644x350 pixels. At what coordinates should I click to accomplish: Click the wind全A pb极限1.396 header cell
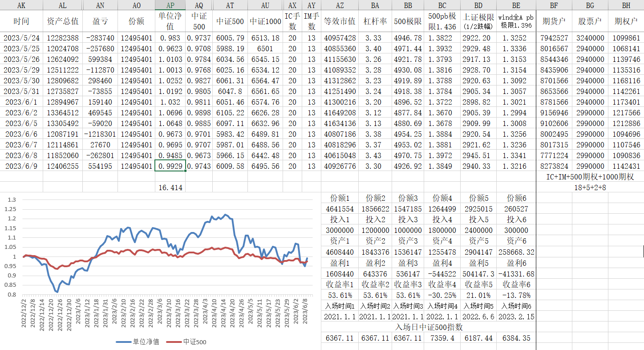516,21
